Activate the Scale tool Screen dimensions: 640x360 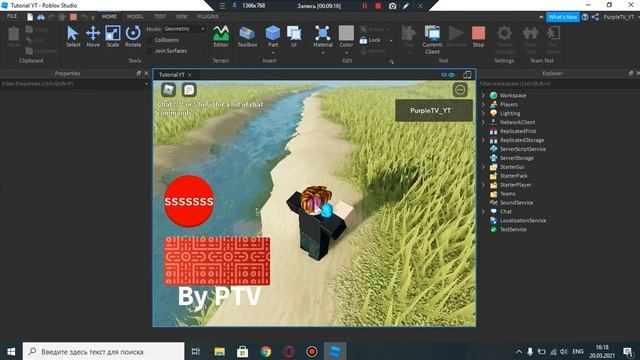(x=113, y=36)
